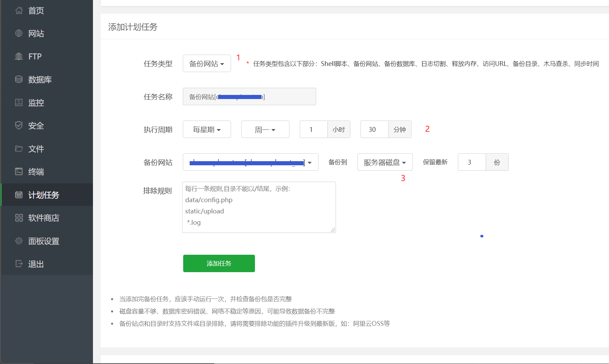The height and width of the screenshot is (364, 609).
Task: Select the 网站 website icon in sidebar
Action: click(x=36, y=33)
